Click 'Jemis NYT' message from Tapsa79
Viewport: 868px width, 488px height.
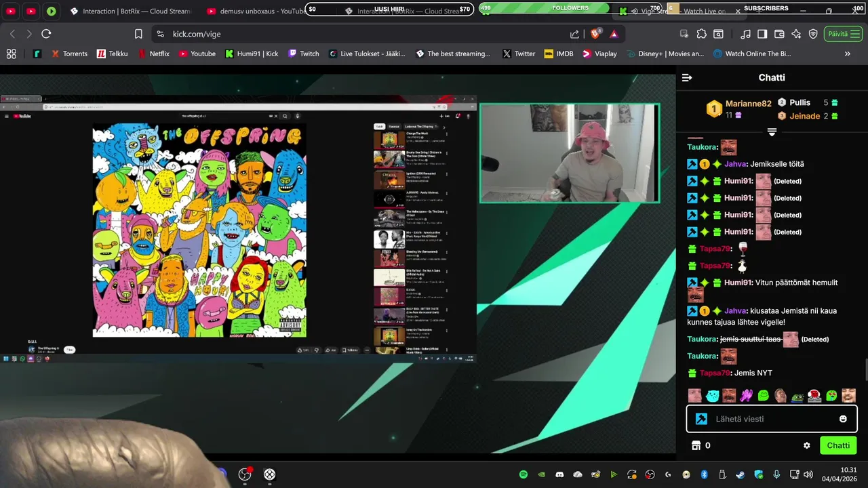753,373
